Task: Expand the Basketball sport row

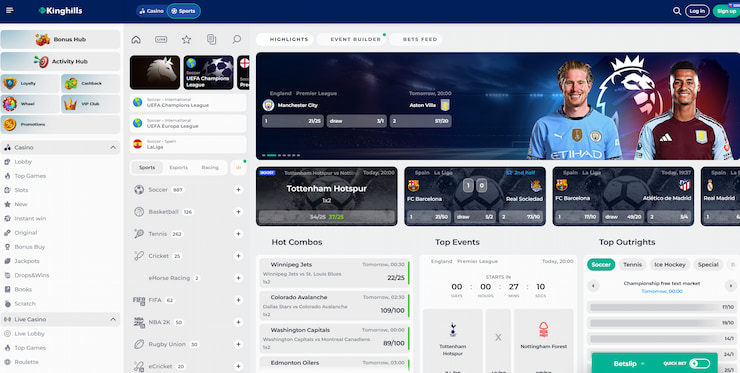Action: (x=238, y=212)
